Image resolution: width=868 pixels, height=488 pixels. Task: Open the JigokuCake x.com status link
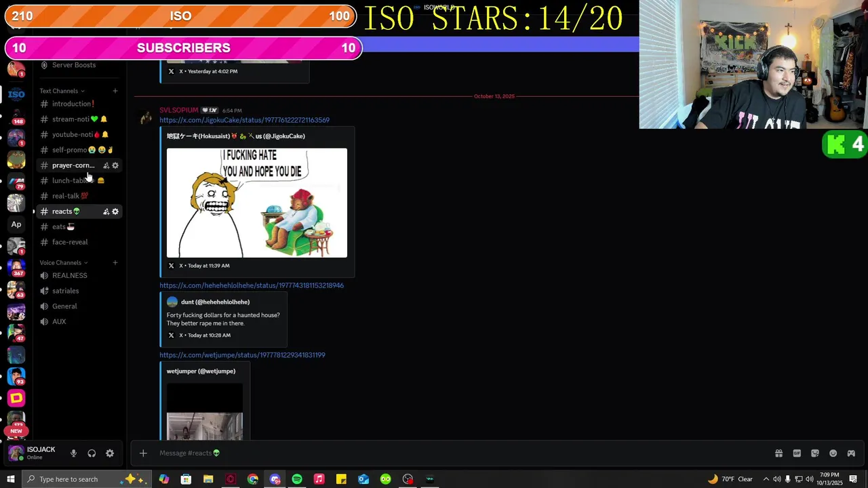[x=244, y=120]
